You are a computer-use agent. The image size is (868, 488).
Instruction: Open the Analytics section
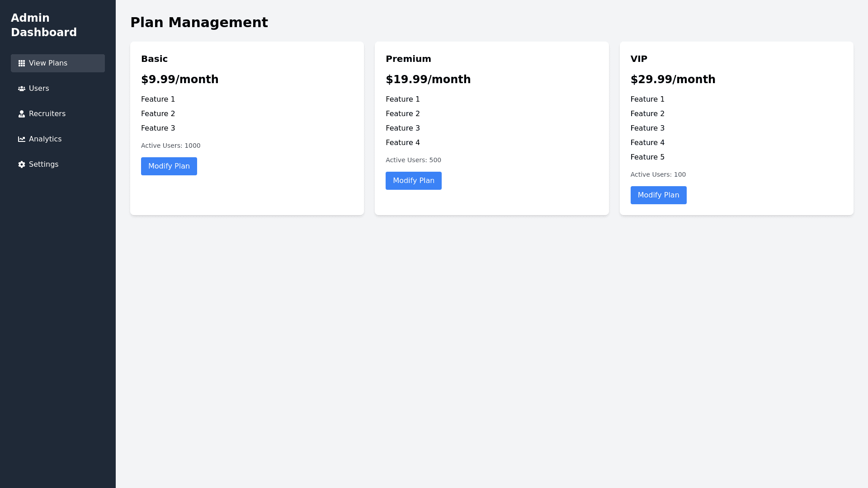pyautogui.click(x=45, y=139)
